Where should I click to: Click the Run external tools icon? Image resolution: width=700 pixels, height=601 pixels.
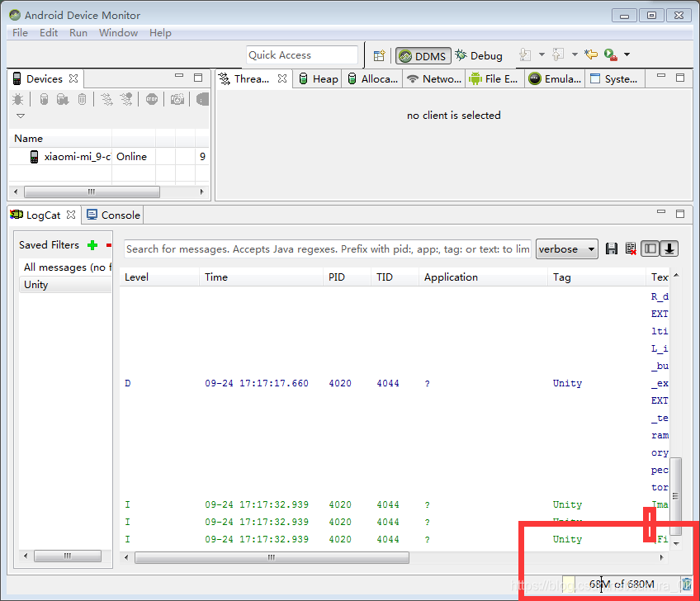coord(610,54)
